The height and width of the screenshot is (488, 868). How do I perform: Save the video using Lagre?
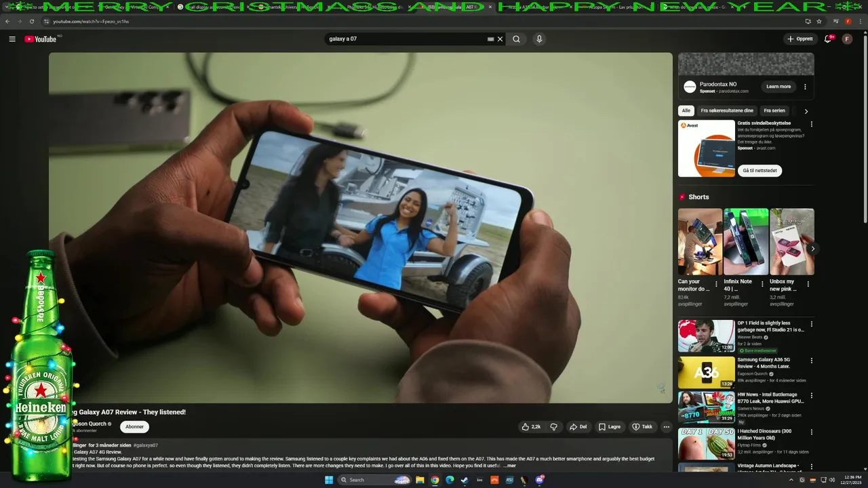pos(610,427)
